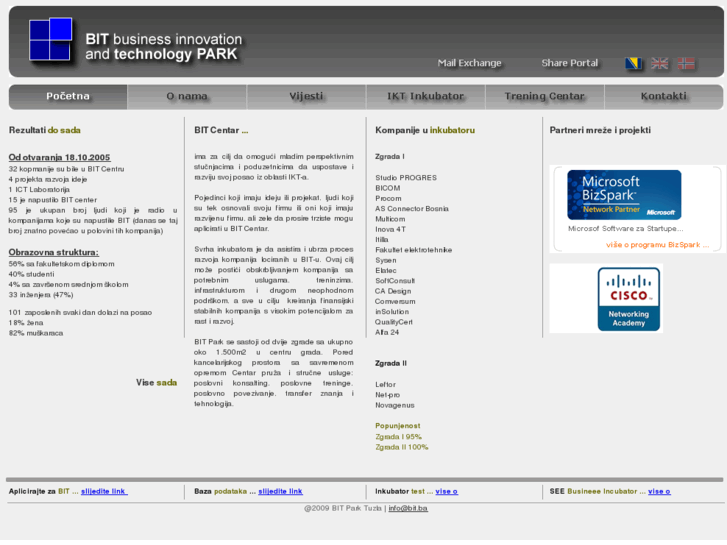Click 'CA Design' in the company list

(x=393, y=291)
